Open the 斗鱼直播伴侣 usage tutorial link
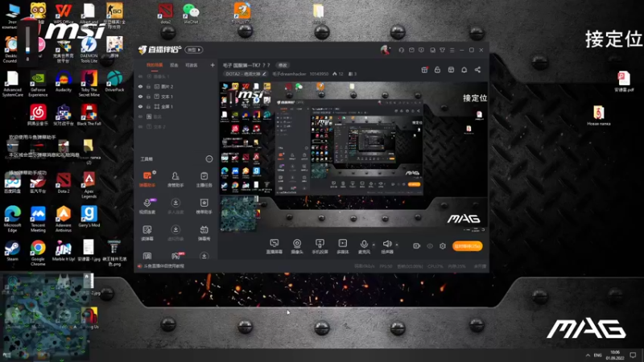 [x=164, y=266]
